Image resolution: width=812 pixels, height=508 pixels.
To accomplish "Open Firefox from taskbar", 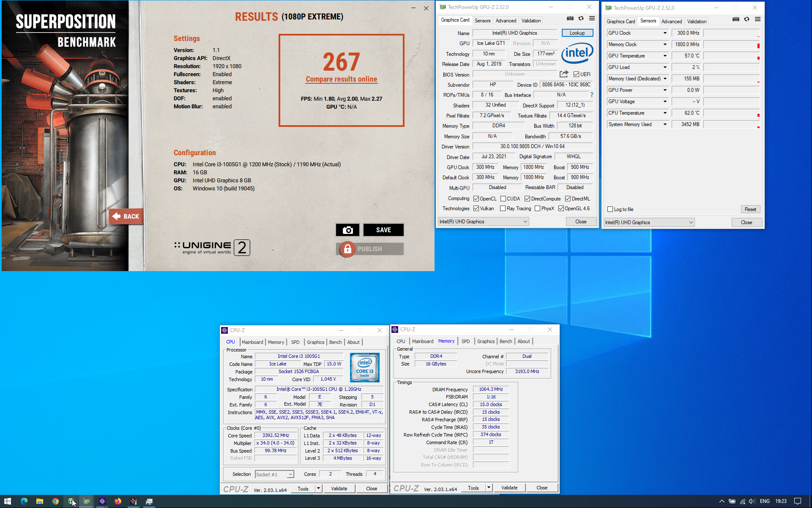I will (118, 501).
